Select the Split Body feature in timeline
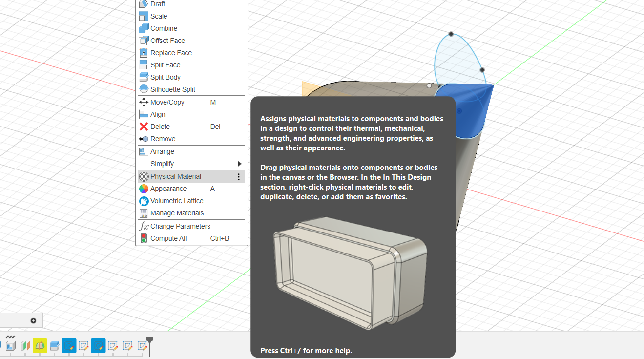Viewport: 644px width, 359px height. [54, 346]
